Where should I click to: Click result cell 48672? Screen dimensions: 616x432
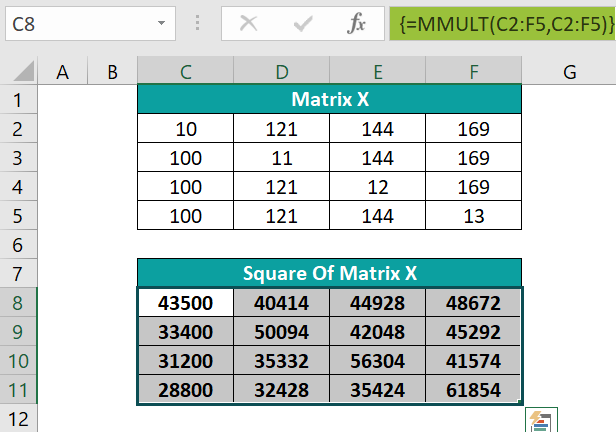pos(473,303)
